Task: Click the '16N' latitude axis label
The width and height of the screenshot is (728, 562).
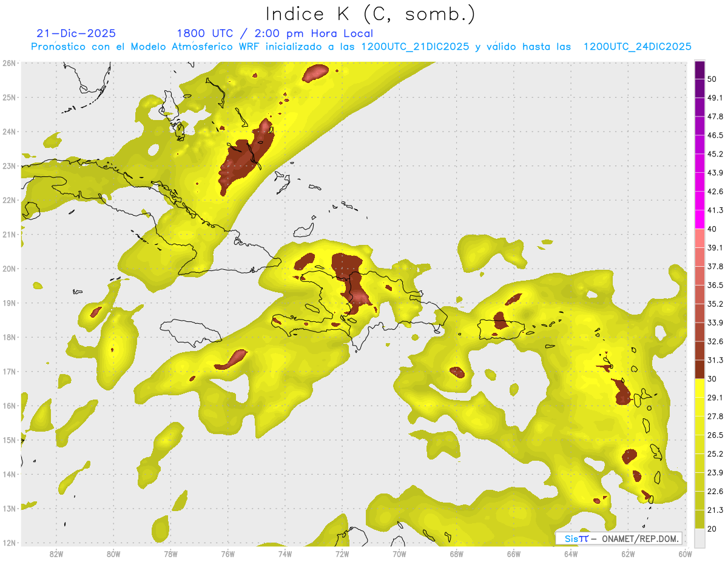Action: coord(9,406)
